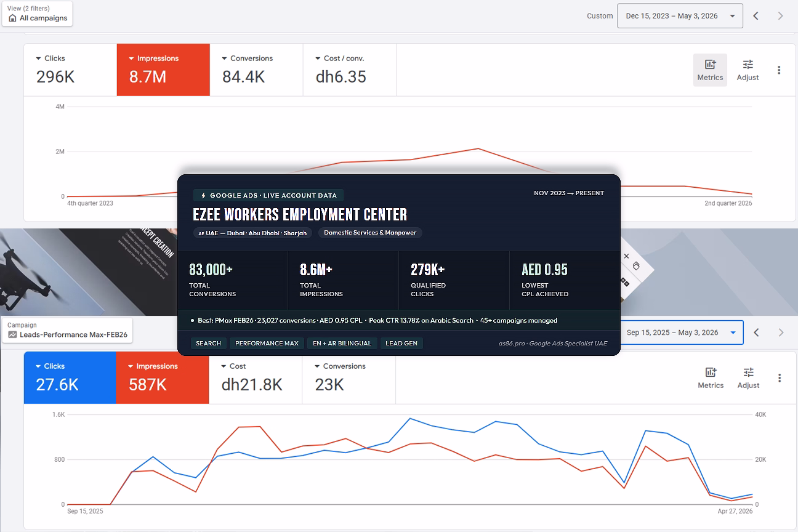
Task: Click the SEARCH tag on the overlay card
Action: (x=209, y=343)
